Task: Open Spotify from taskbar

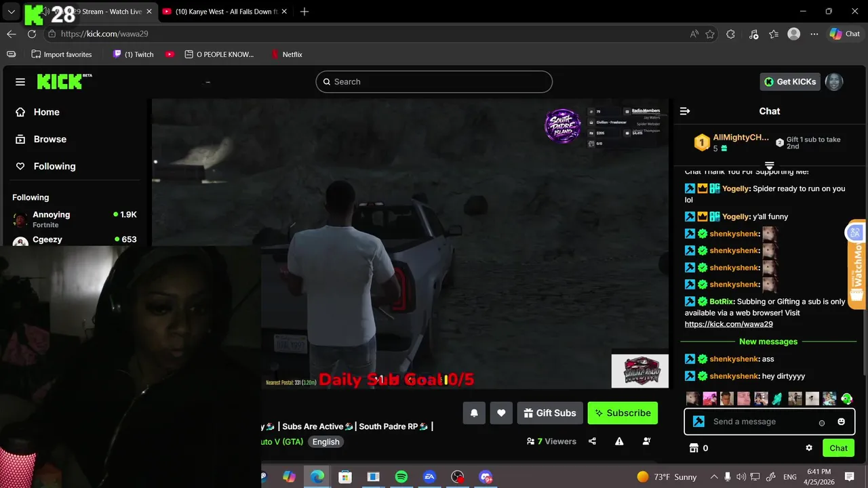Action: click(401, 476)
